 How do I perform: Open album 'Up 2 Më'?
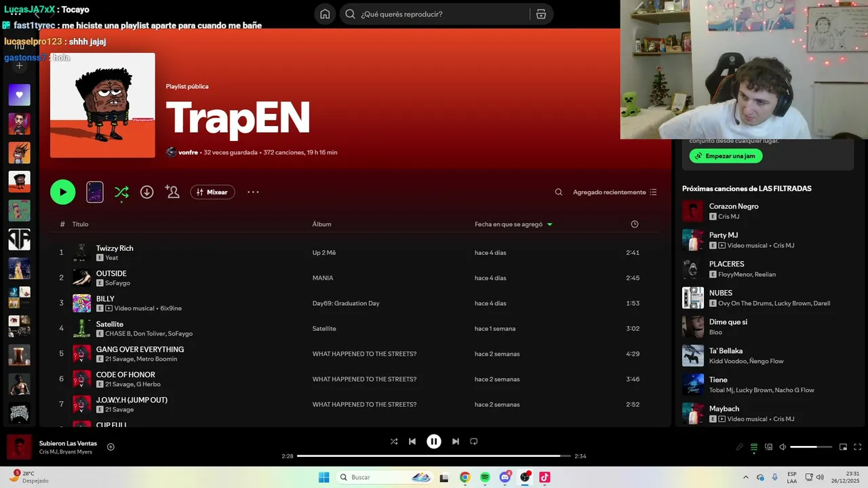point(324,253)
